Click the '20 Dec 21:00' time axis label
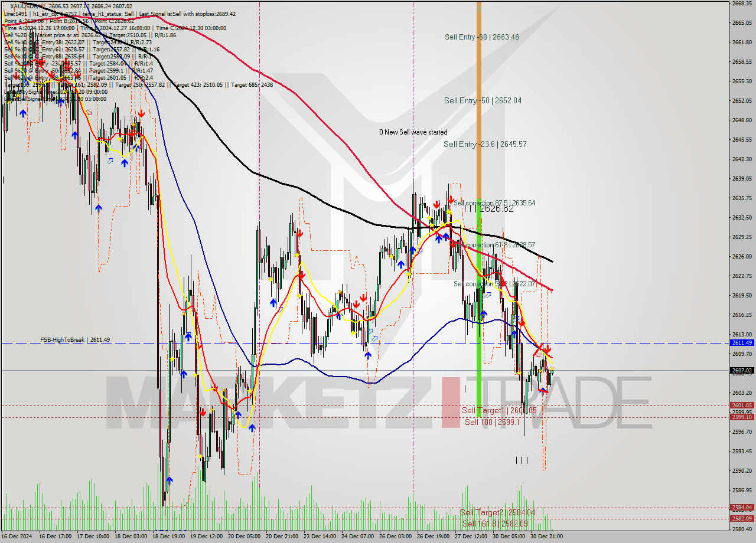 (x=282, y=537)
